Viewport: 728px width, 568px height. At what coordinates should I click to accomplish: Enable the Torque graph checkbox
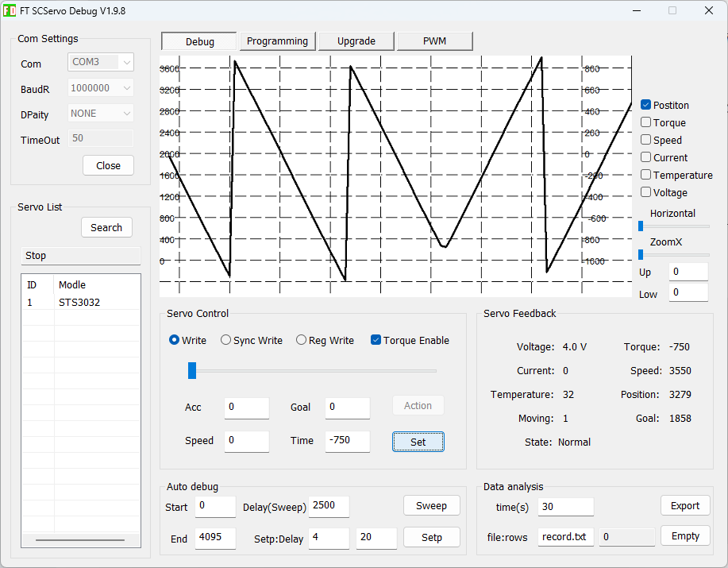pos(645,122)
